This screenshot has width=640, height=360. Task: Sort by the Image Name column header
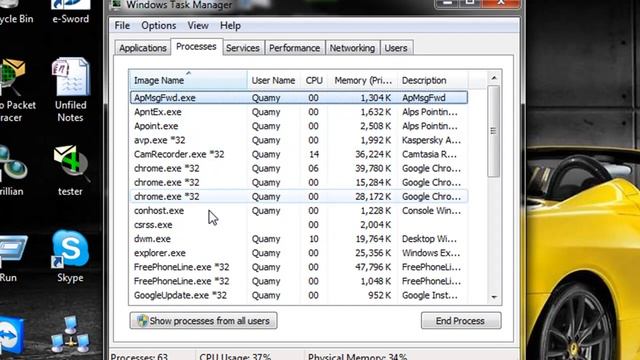click(188, 80)
